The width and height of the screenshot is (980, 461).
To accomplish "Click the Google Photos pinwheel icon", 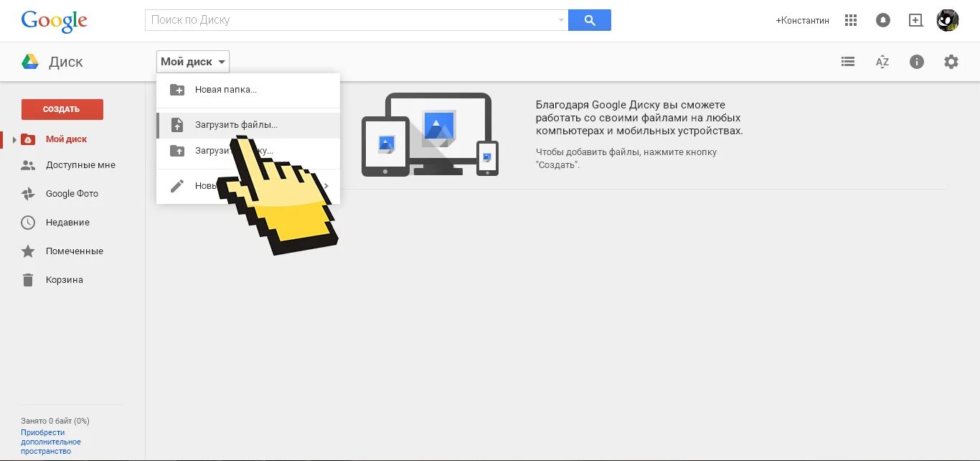I will coord(28,194).
